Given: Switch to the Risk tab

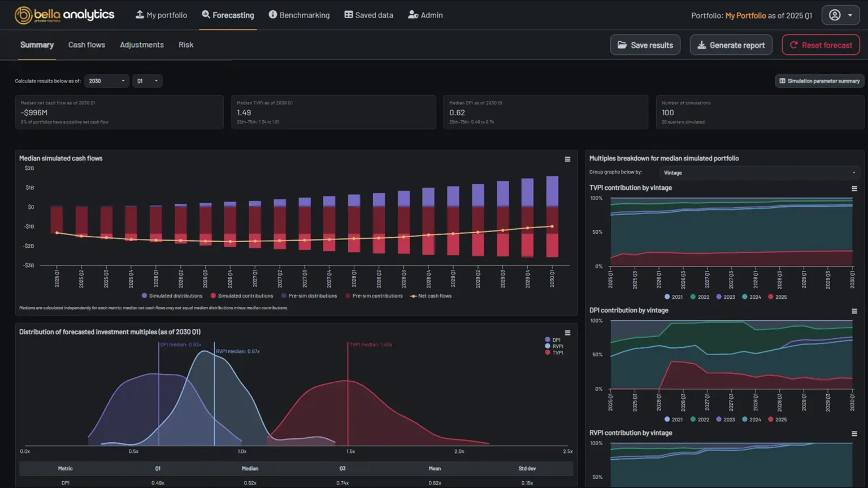Looking at the screenshot, I should 186,45.
